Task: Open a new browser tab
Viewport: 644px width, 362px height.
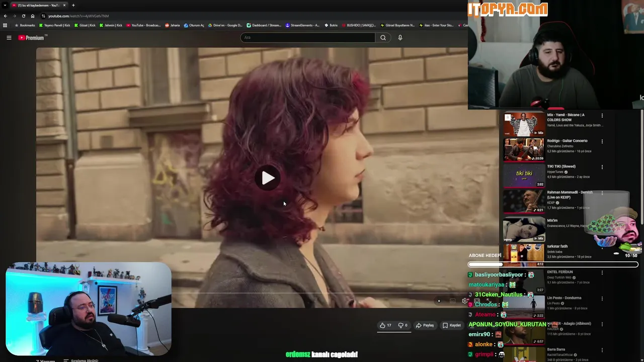Action: click(x=73, y=5)
